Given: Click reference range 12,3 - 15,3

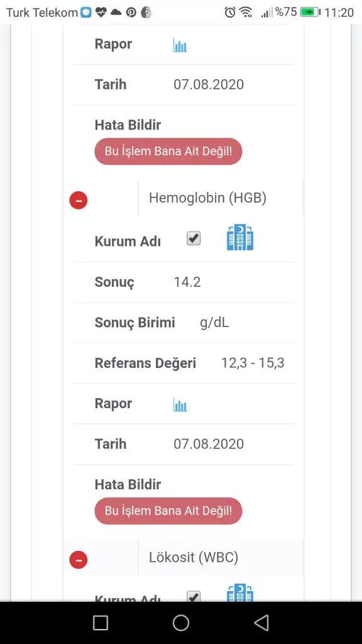Looking at the screenshot, I should (x=253, y=363).
